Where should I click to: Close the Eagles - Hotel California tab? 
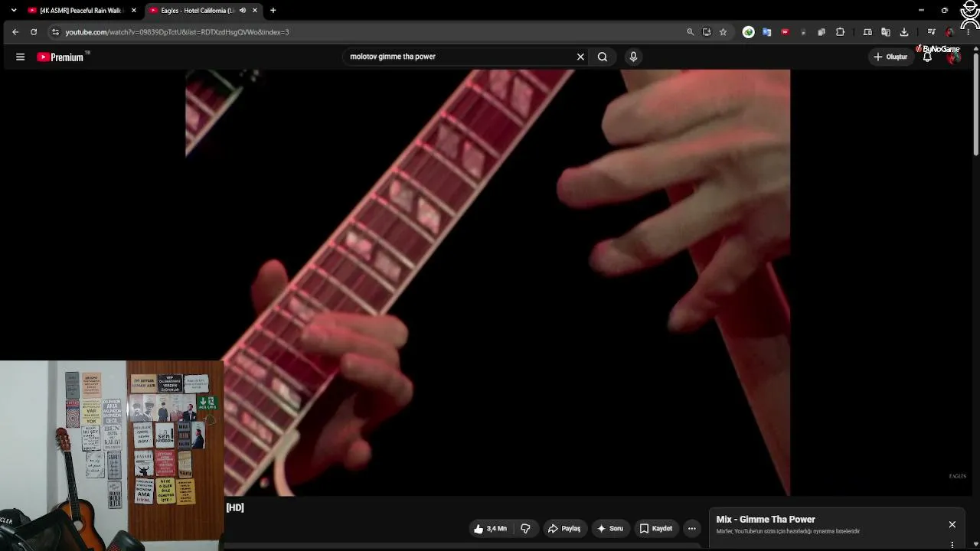tap(255, 11)
